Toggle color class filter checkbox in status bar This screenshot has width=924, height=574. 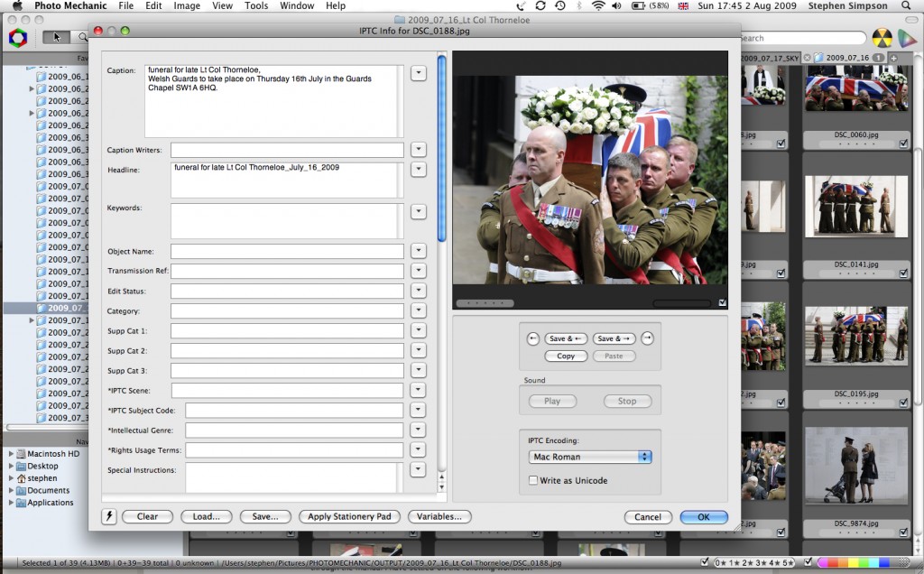coord(808,562)
